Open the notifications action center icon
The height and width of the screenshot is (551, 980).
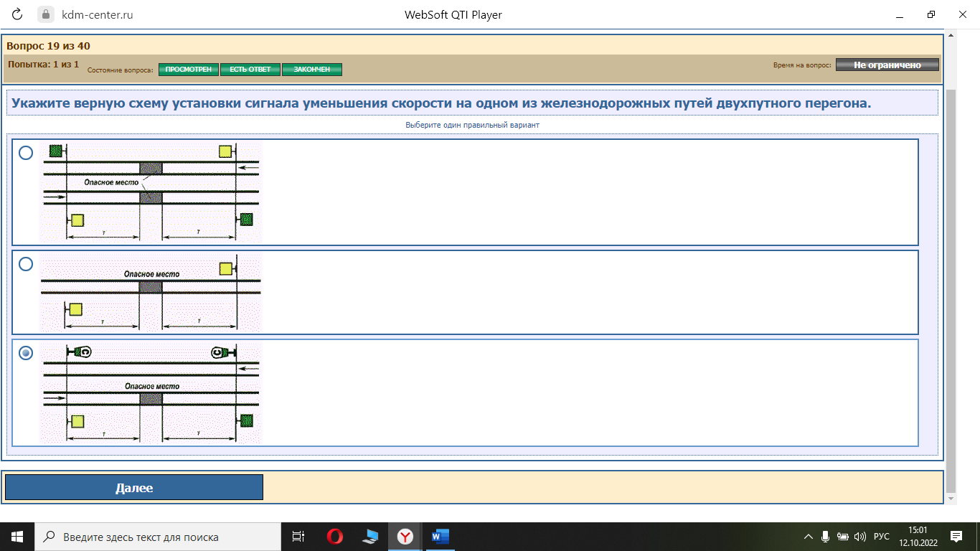[956, 537]
